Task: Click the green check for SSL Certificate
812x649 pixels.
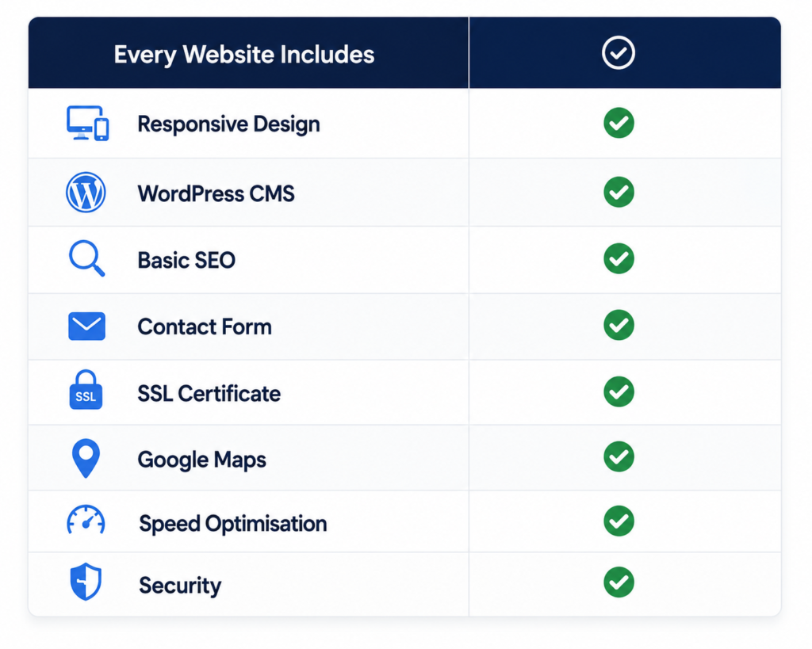Action: click(x=619, y=391)
